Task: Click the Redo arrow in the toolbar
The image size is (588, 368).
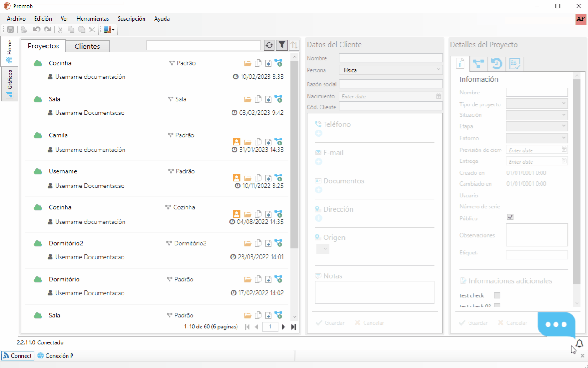Action: [x=47, y=30]
